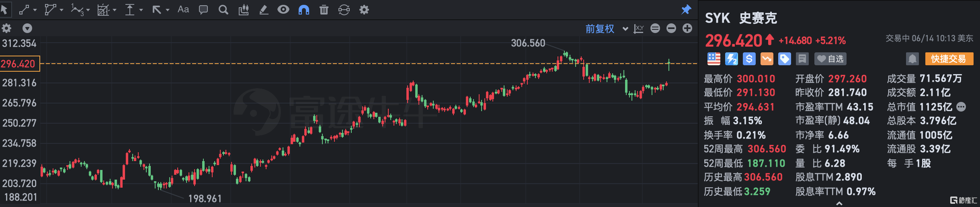Toggle the blue magnet snap mode
The image size is (980, 207).
pyautogui.click(x=304, y=10)
